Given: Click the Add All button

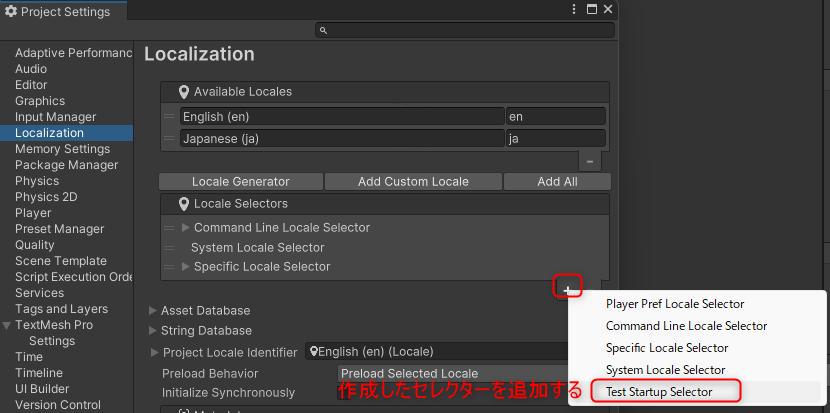Looking at the screenshot, I should 556,182.
